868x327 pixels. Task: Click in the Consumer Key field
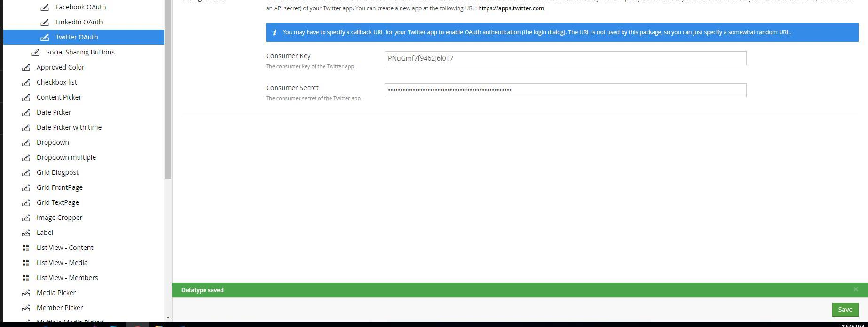tap(565, 58)
